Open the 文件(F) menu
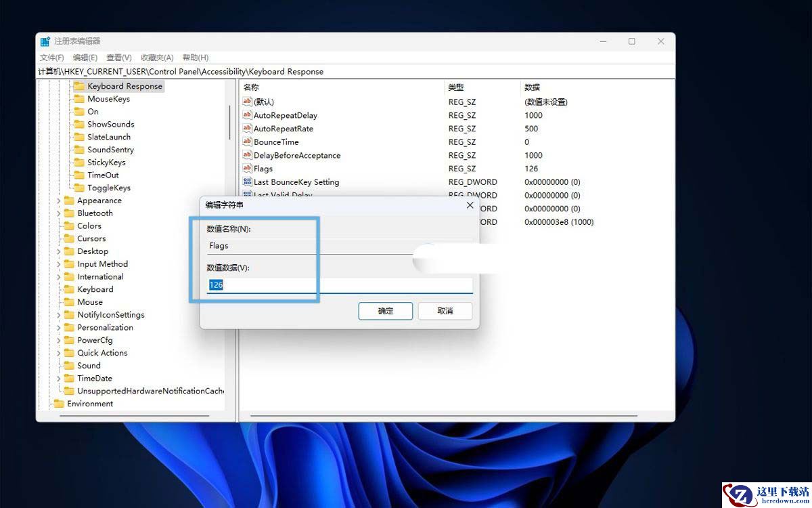The height and width of the screenshot is (508, 812). (x=52, y=58)
